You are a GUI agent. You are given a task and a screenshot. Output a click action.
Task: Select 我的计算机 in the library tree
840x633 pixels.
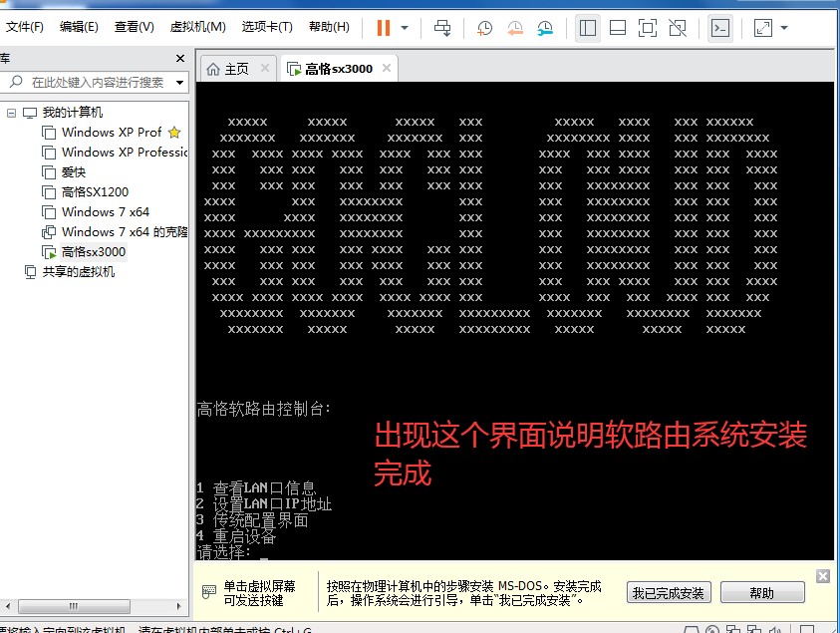tap(73, 113)
